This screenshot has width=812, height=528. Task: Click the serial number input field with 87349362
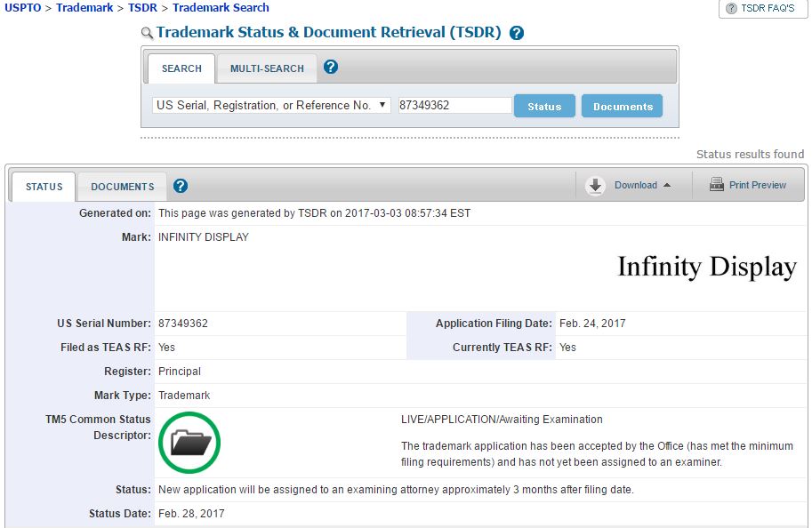454,105
